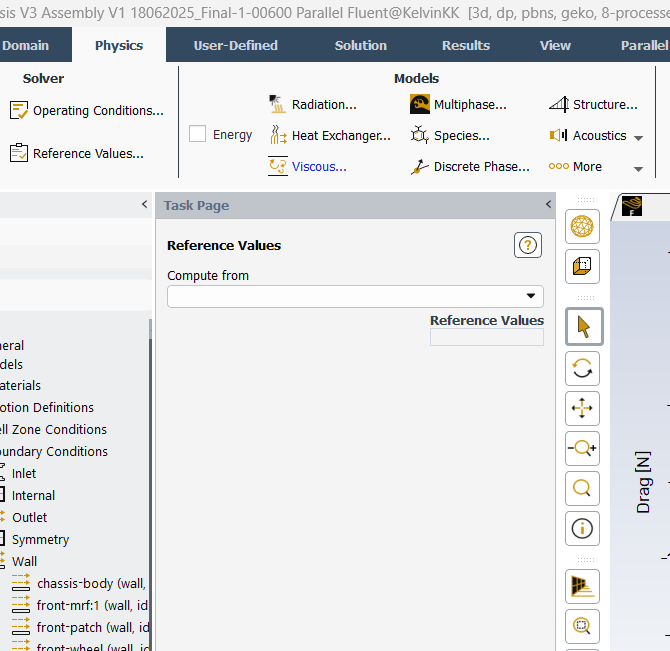This screenshot has height=651, width=670.
Task: Click the Viscous model icon
Action: (278, 166)
